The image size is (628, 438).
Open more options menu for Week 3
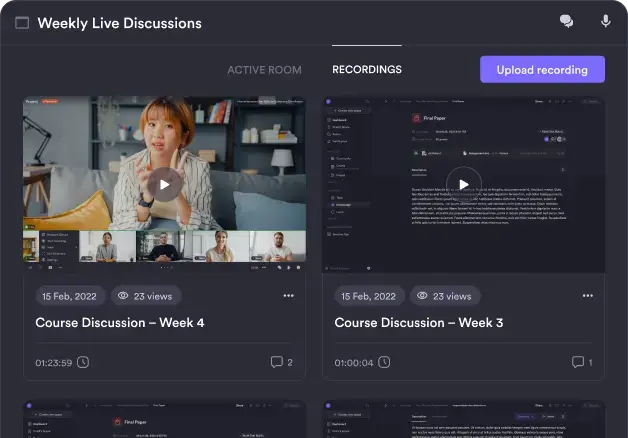[588, 296]
